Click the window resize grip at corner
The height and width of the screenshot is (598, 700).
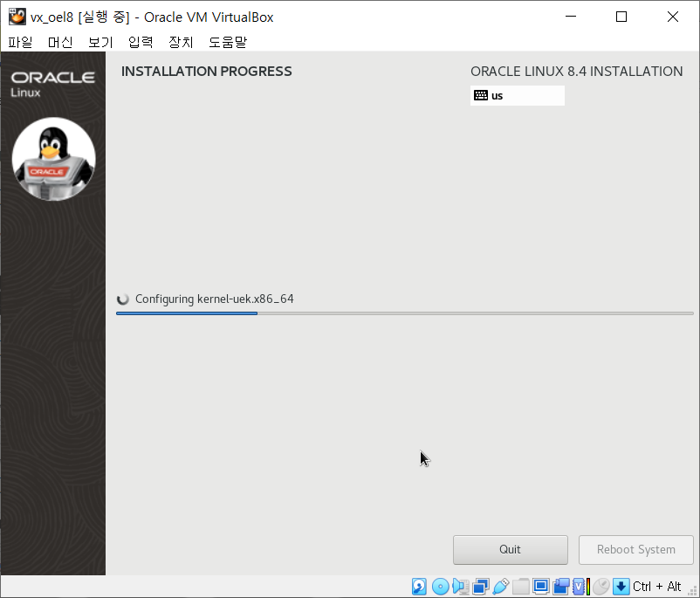[693, 590]
